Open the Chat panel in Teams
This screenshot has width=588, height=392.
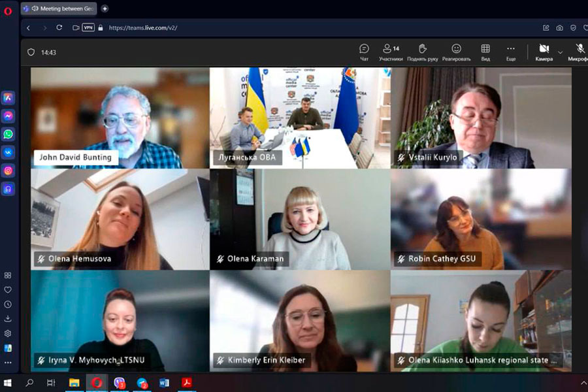click(x=364, y=52)
